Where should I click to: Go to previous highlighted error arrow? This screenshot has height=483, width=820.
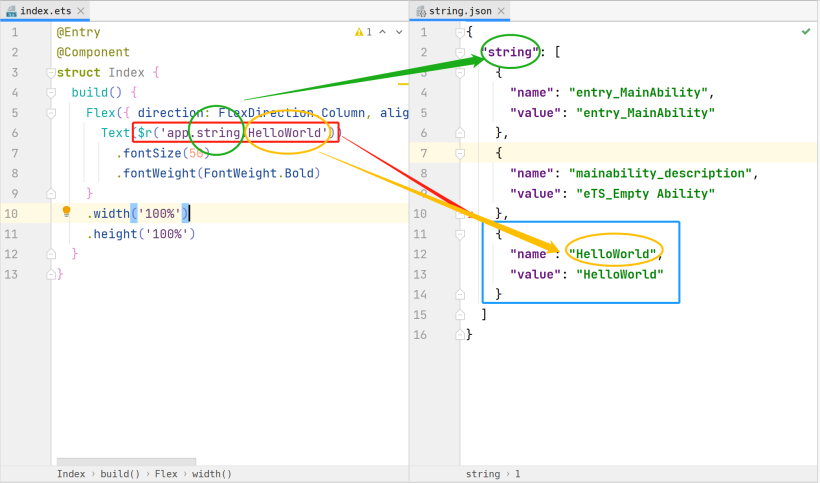pos(382,32)
